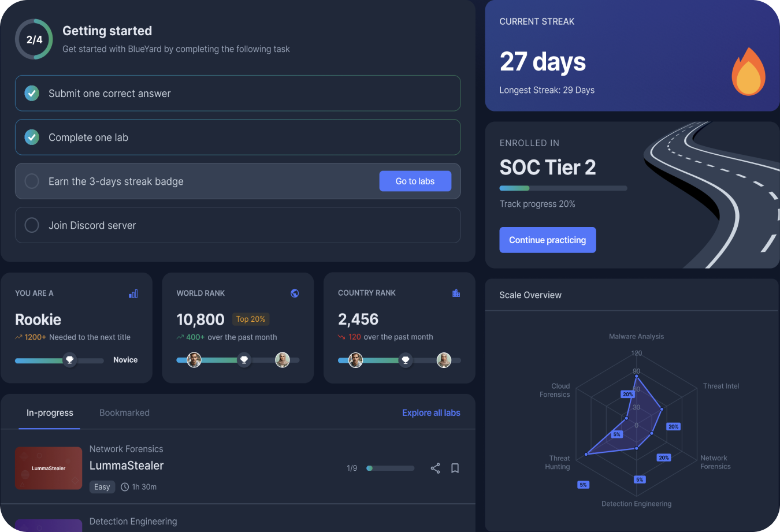Image resolution: width=780 pixels, height=532 pixels.
Task: Toggle the Submit one correct answer checkmark
Action: point(32,93)
